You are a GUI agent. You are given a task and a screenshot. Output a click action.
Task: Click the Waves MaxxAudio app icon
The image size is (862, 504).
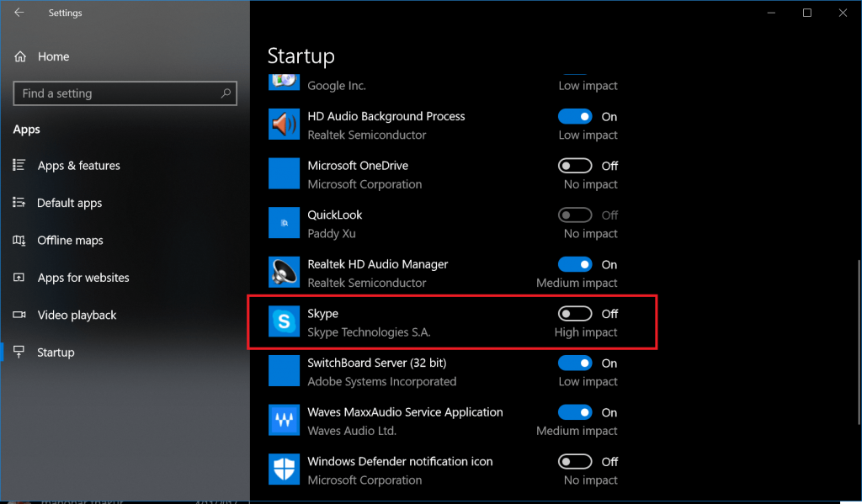click(x=284, y=420)
